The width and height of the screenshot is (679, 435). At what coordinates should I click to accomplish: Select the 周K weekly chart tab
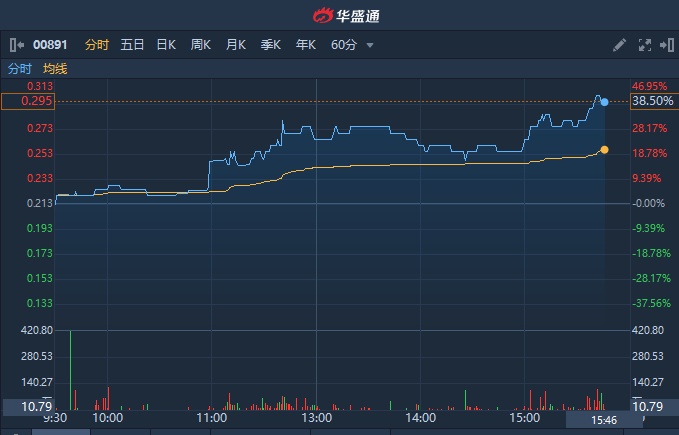(x=201, y=45)
